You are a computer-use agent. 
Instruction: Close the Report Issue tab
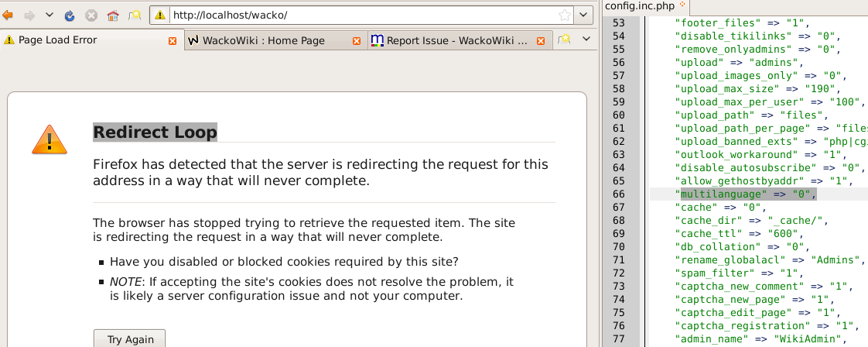[541, 40]
